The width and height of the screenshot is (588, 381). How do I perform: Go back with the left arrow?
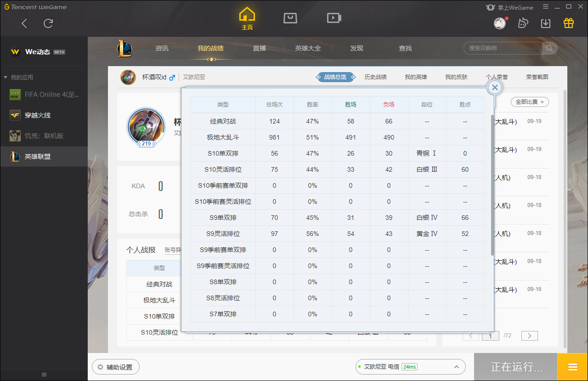click(x=25, y=23)
